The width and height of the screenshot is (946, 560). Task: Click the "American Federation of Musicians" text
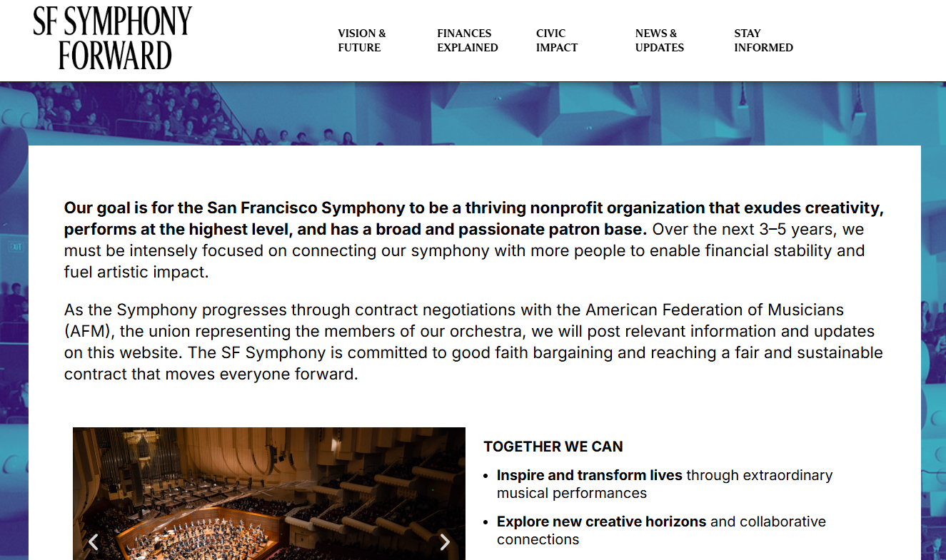(x=714, y=310)
